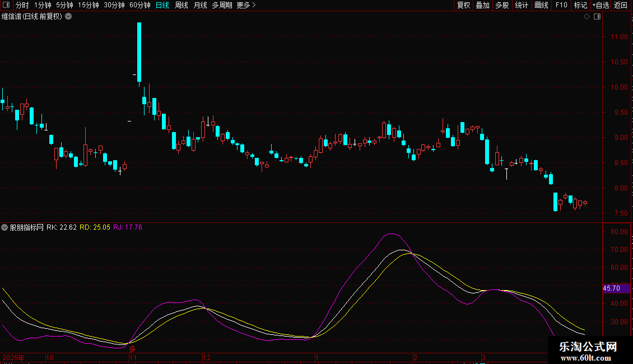Viewport: 633px width, 364px height.
Task: Add stock via +自选 button
Action: tap(601, 5)
